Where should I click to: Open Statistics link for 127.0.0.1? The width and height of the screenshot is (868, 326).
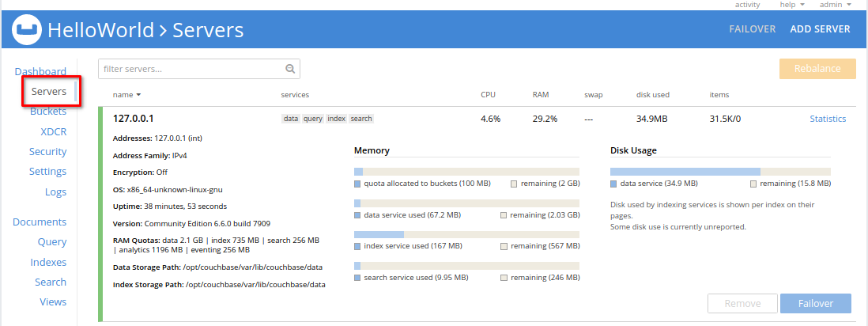(x=828, y=119)
